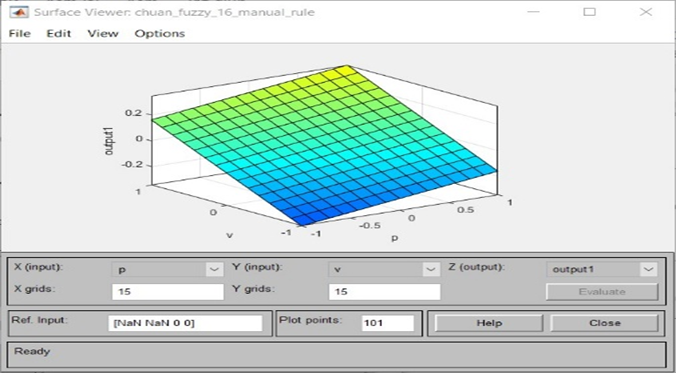The width and height of the screenshot is (676, 373).
Task: Click the X grids: label
Action: (x=35, y=289)
